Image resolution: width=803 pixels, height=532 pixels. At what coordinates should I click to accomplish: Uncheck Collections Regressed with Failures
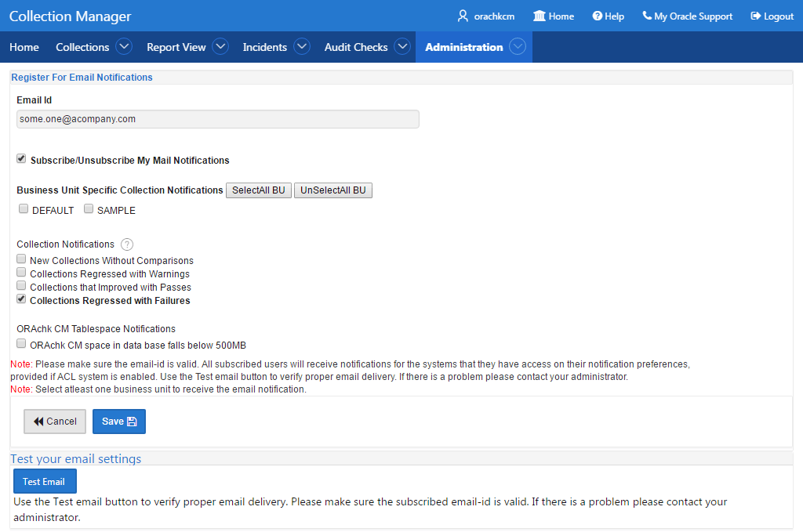pos(21,299)
